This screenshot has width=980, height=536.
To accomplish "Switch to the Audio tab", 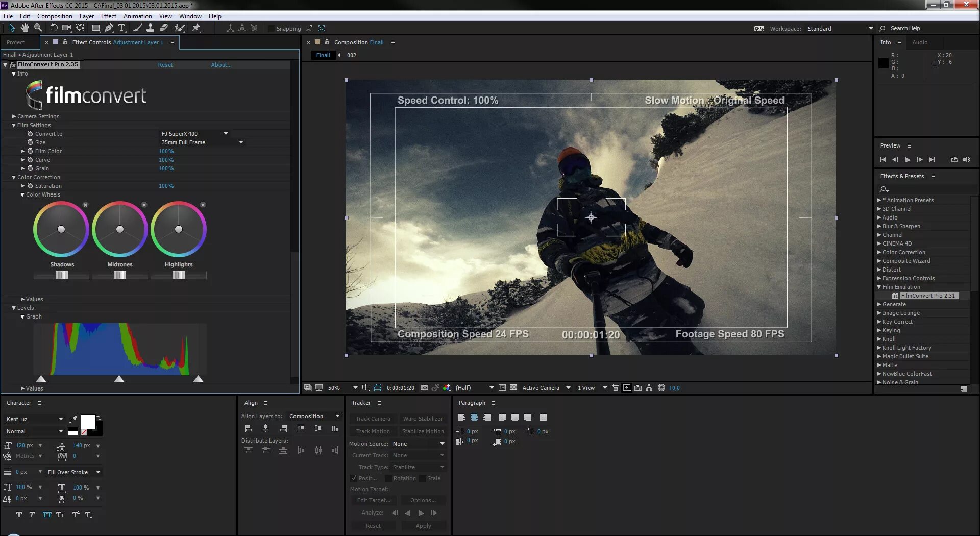I will click(x=921, y=42).
